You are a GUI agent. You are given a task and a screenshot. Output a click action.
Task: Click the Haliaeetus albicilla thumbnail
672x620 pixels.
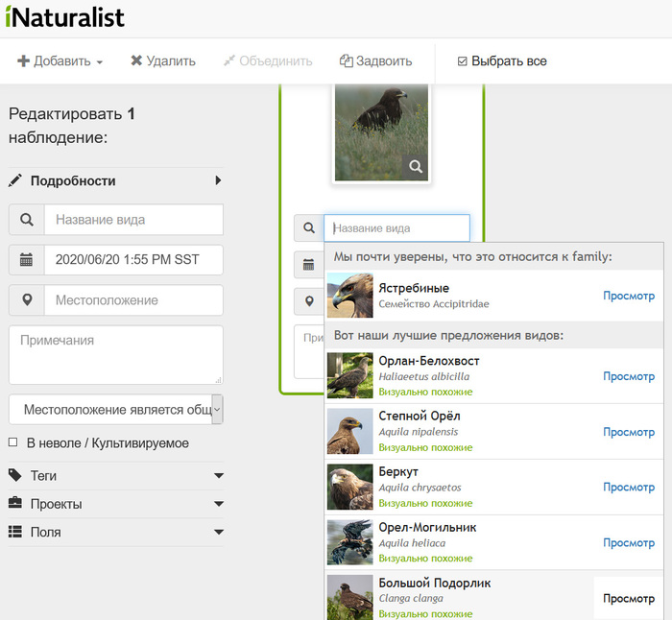[349, 375]
